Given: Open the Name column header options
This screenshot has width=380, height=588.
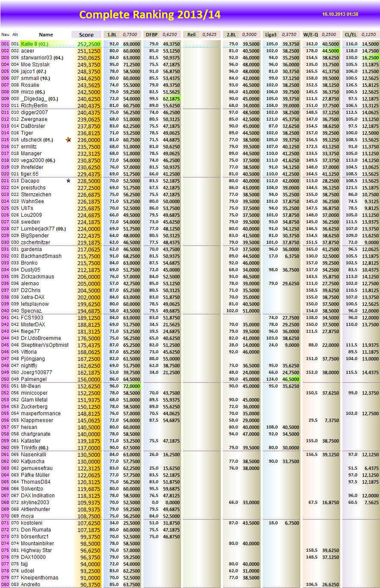Looking at the screenshot, I should tap(46, 35).
